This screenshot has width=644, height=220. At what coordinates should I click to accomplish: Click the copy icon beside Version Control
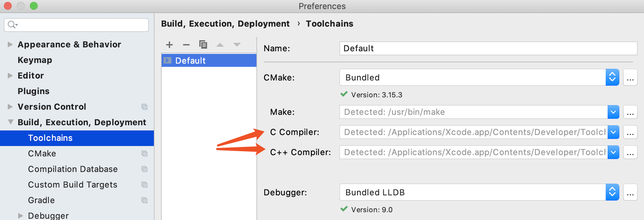click(x=145, y=107)
